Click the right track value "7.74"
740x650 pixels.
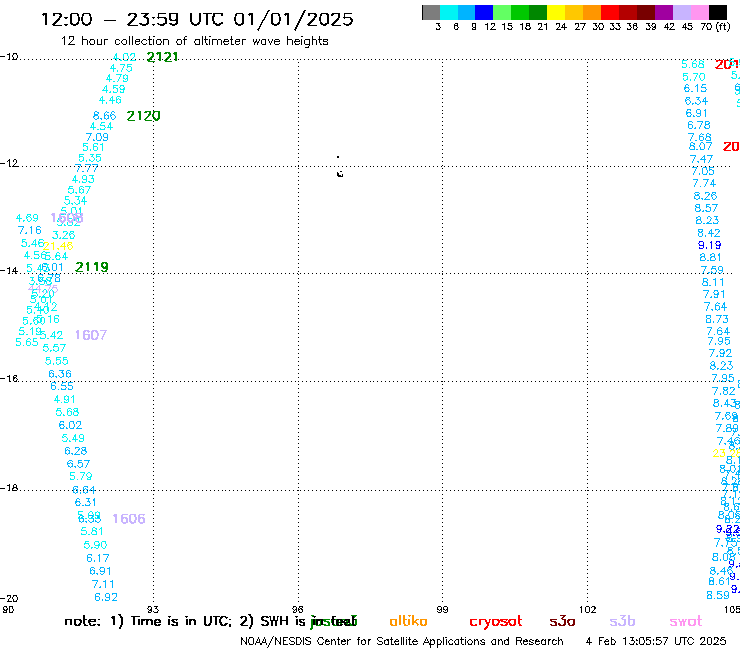[x=704, y=183]
